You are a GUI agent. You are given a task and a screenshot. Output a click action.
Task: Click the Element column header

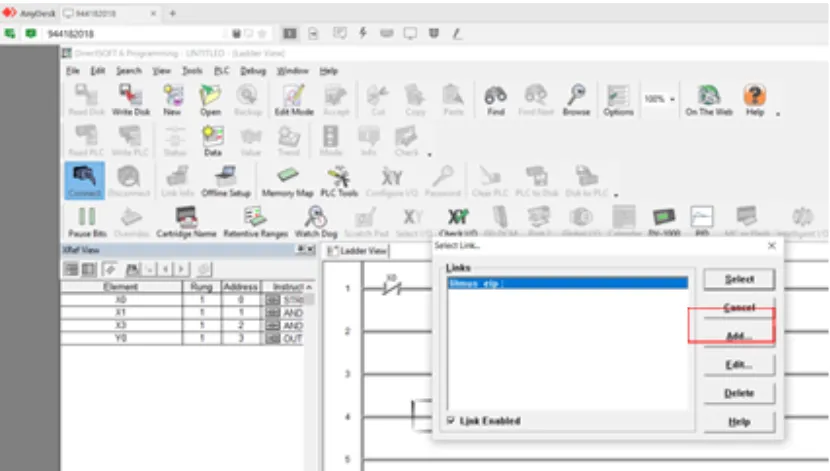121,287
